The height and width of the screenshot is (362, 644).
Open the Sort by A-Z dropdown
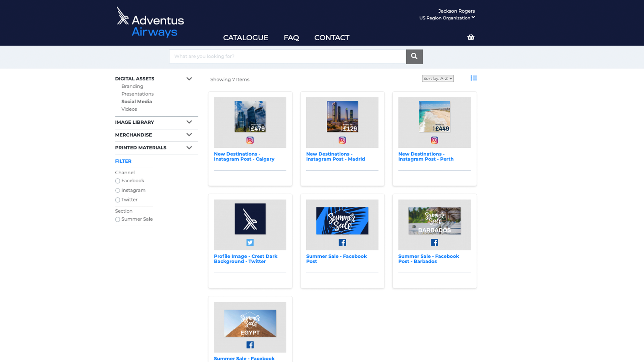point(437,78)
